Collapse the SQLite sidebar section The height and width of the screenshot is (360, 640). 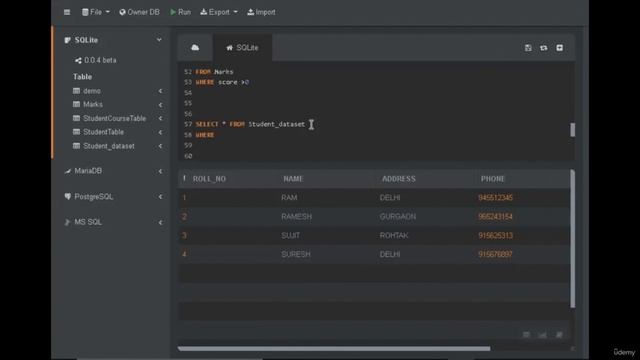[x=159, y=40]
